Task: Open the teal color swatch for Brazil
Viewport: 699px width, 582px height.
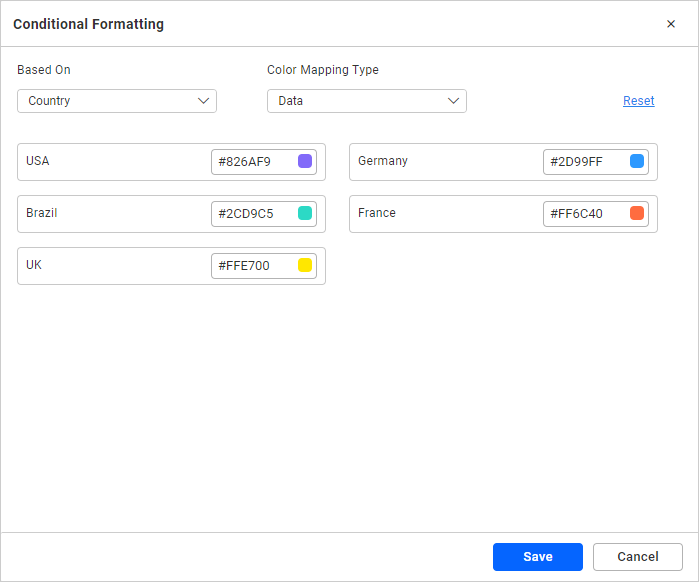Action: point(305,213)
